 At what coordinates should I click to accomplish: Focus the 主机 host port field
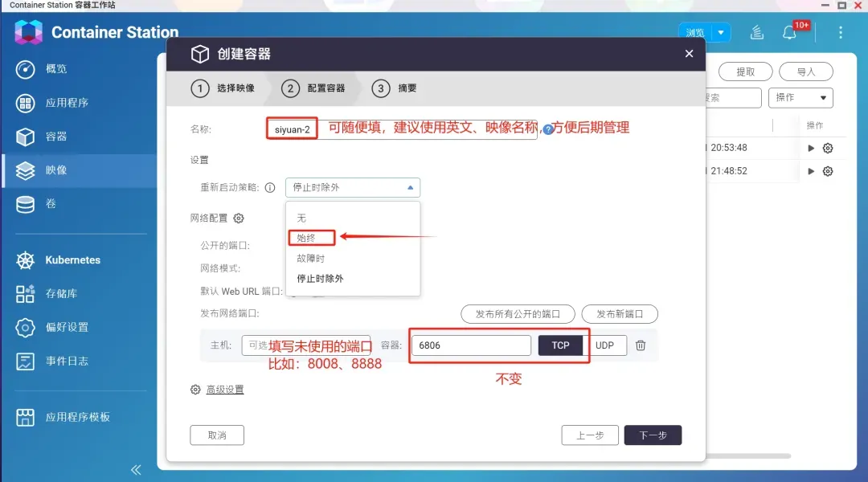(x=306, y=345)
